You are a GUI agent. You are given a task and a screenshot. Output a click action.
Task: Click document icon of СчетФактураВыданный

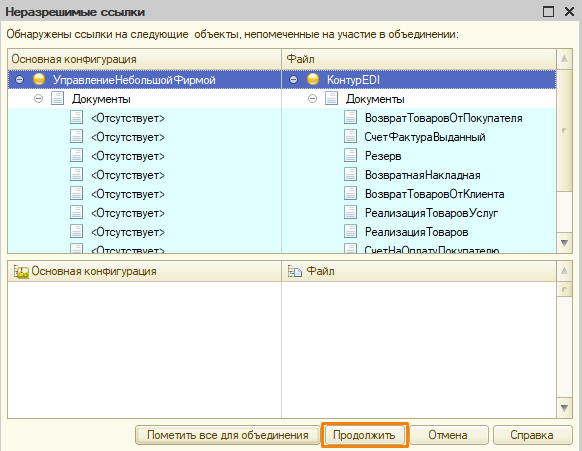click(350, 136)
